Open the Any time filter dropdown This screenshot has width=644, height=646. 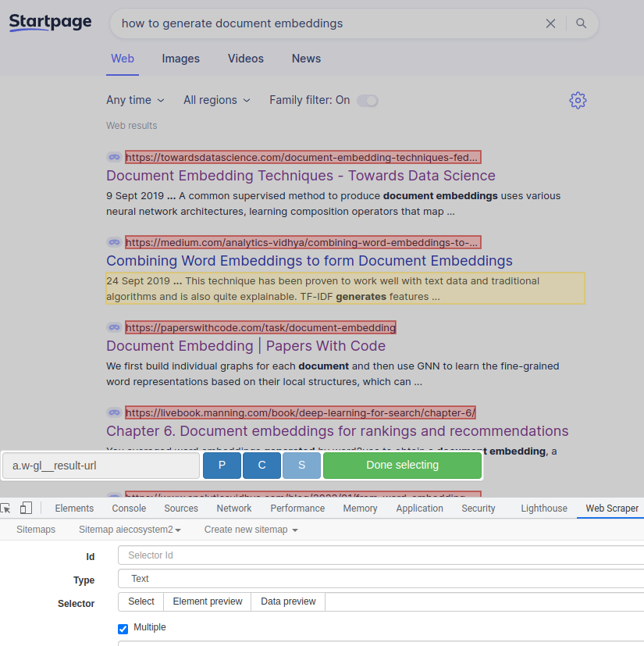pos(135,100)
